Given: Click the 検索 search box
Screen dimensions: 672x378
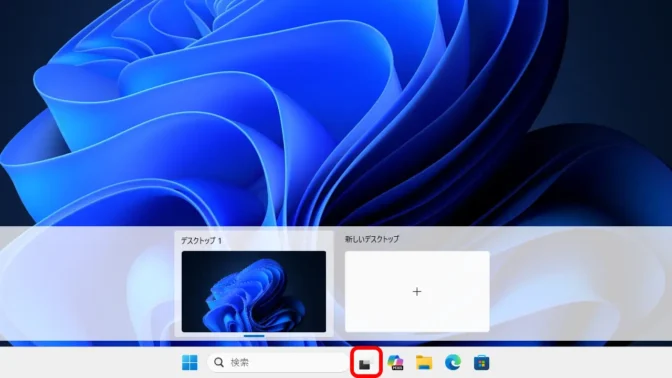Looking at the screenshot, I should (x=278, y=363).
